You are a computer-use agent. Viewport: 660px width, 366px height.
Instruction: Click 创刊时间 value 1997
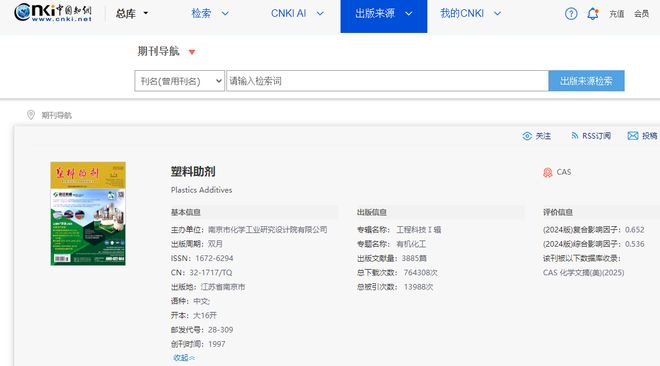point(217,344)
